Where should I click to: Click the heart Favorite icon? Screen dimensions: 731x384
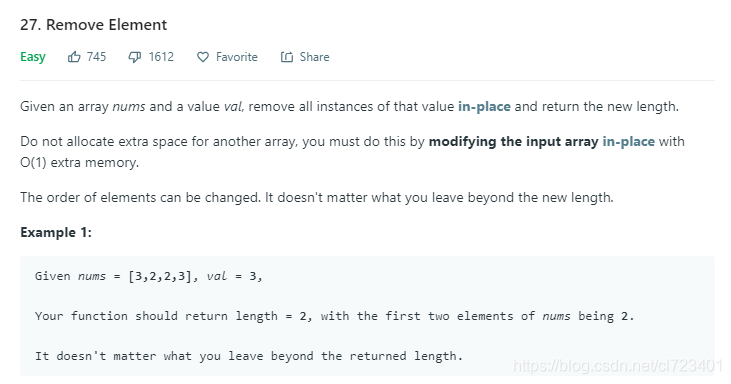click(203, 57)
